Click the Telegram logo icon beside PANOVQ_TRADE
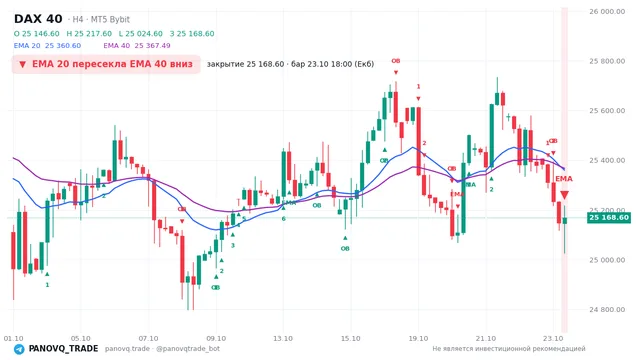 pyautogui.click(x=19, y=349)
